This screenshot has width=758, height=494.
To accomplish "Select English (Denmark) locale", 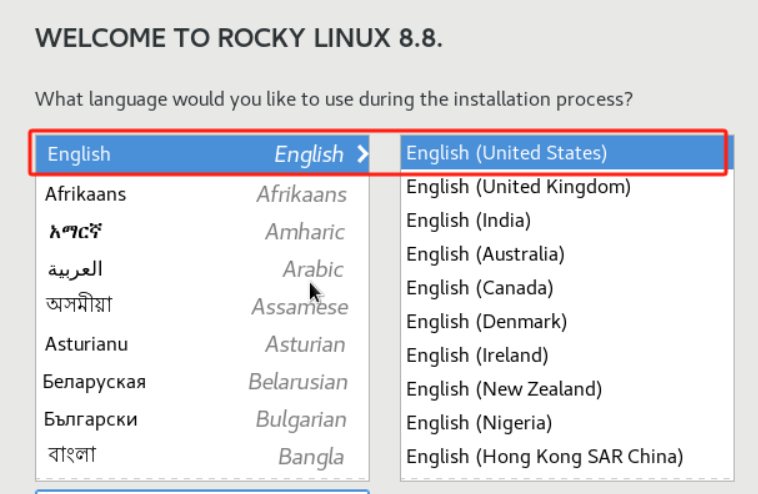I will pyautogui.click(x=567, y=321).
